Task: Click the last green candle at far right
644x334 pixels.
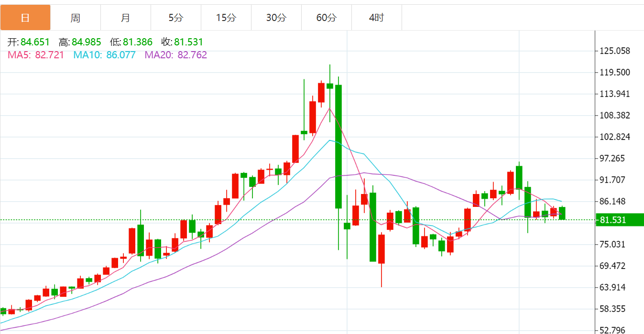Action: pyautogui.click(x=562, y=213)
